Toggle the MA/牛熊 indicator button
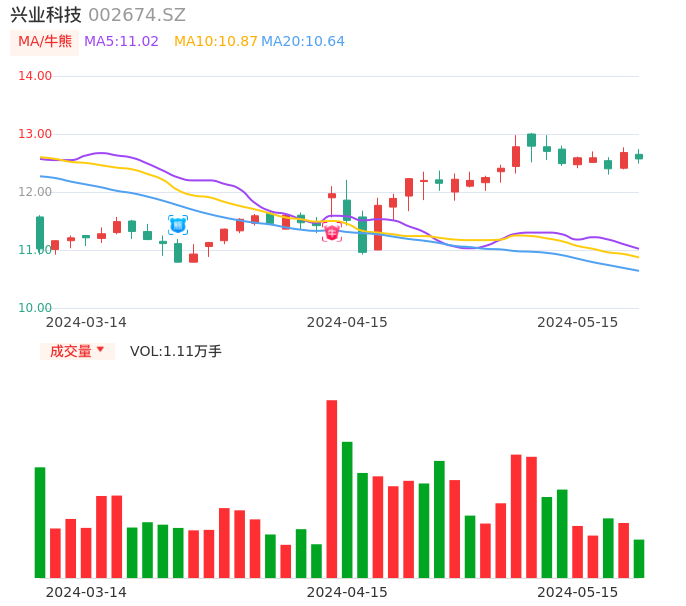Screen dimensions: 686x606 pos(45,42)
